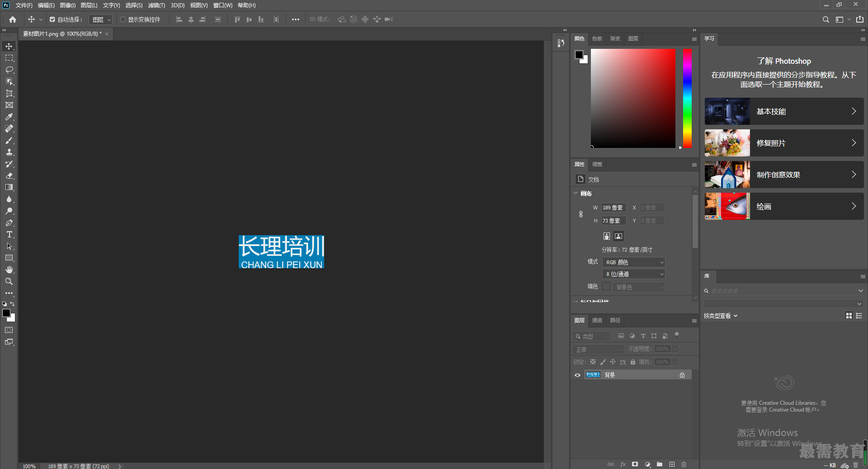Delete layer using the trash icon

(684, 464)
